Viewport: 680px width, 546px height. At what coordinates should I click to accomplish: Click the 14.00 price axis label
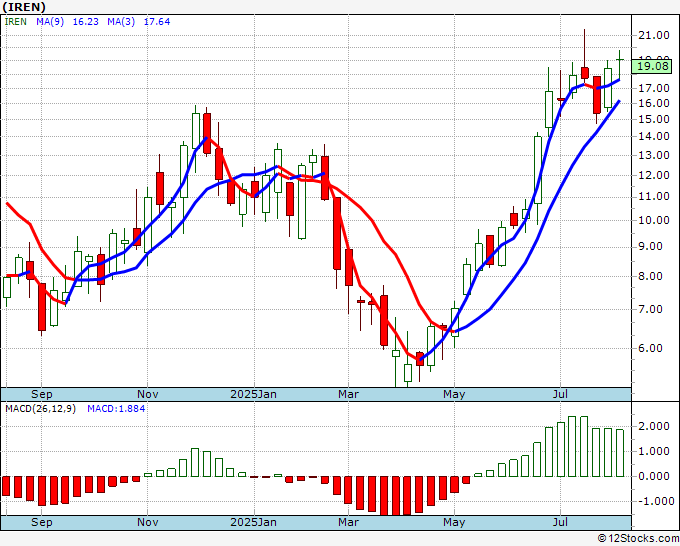coord(654,137)
